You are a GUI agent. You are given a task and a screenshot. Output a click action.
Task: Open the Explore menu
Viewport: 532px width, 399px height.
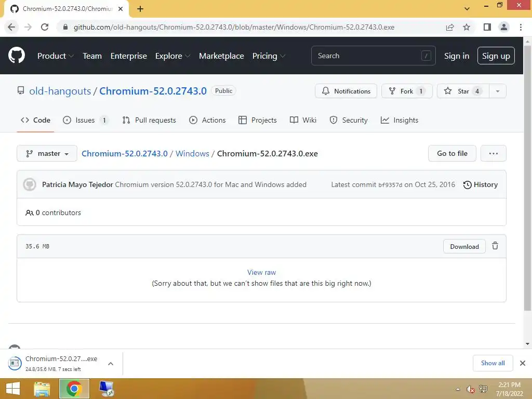(x=172, y=56)
